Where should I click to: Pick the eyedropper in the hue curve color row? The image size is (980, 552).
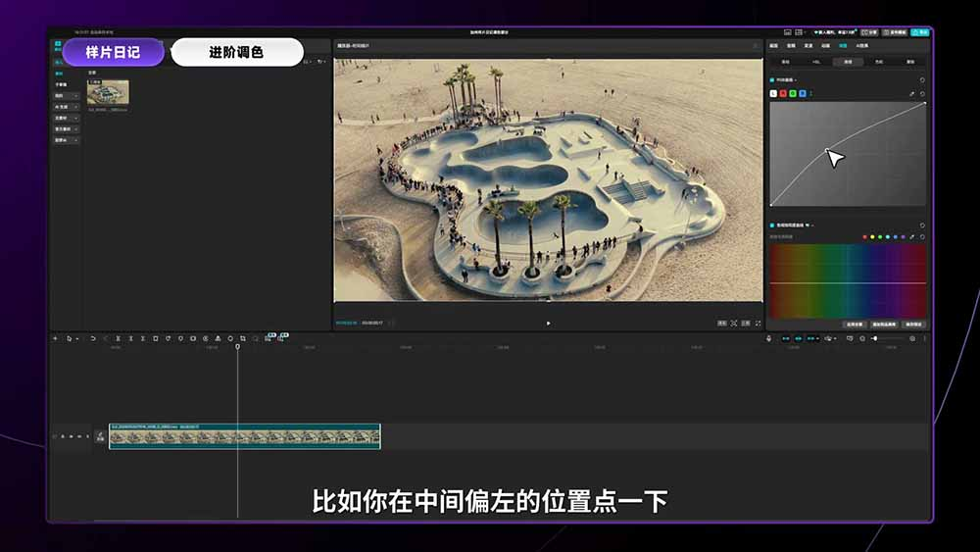click(x=911, y=237)
